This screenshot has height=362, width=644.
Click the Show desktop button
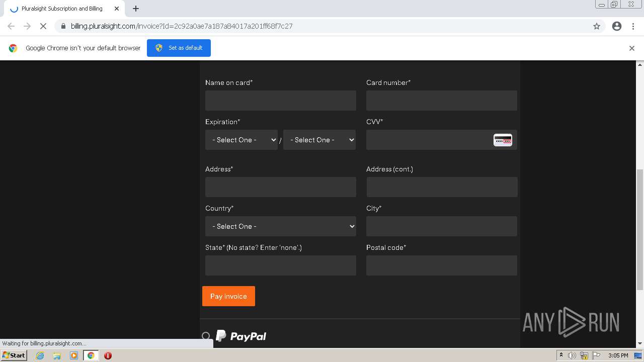(x=638, y=355)
